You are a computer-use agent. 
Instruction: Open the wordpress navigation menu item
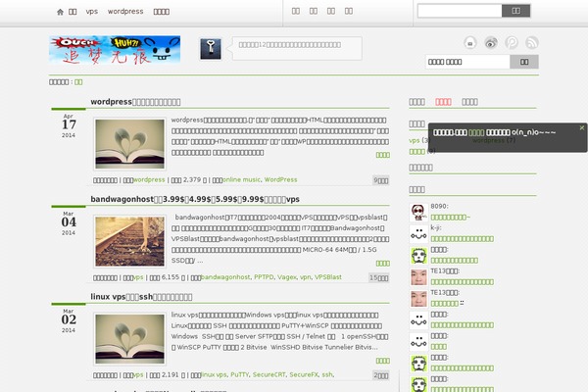(x=125, y=11)
